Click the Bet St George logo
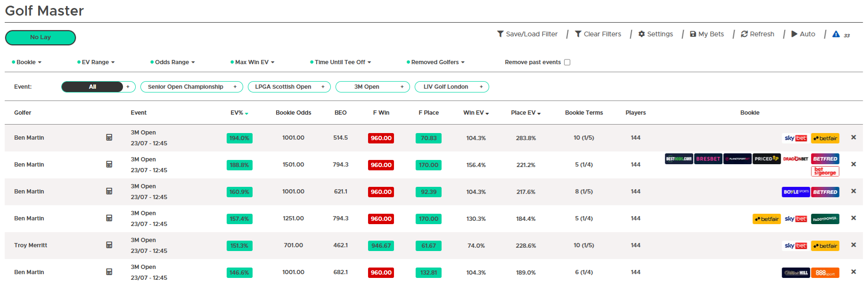Image resolution: width=868 pixels, height=285 pixels. click(825, 171)
